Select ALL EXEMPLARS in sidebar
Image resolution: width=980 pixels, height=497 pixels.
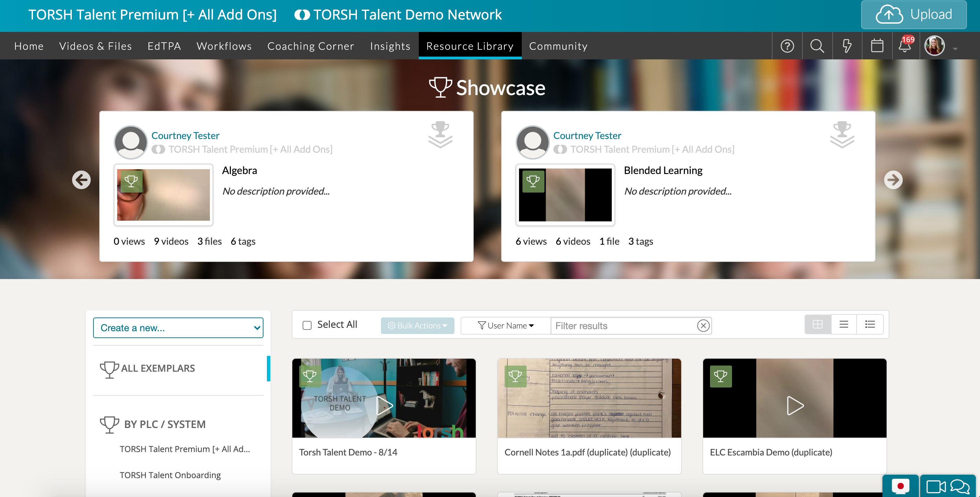158,368
